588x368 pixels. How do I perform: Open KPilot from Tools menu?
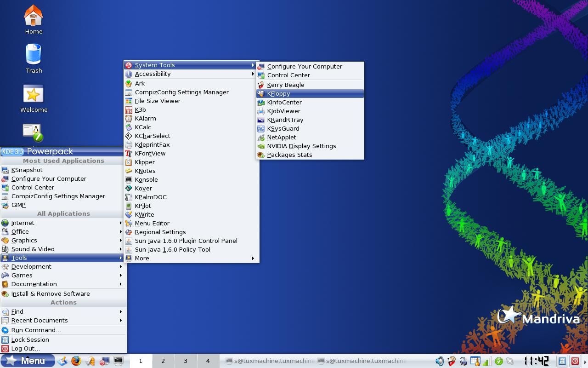[192, 206]
